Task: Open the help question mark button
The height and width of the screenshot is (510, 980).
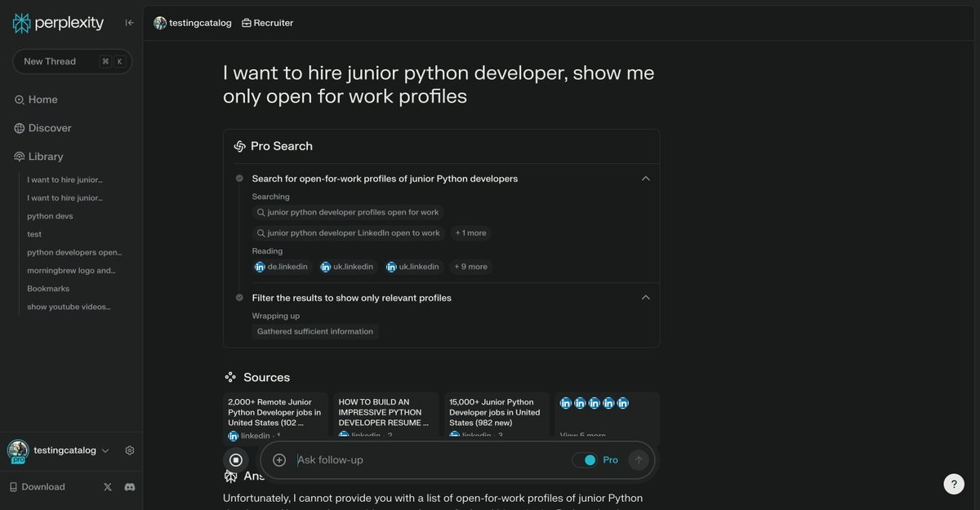Action: pyautogui.click(x=954, y=484)
